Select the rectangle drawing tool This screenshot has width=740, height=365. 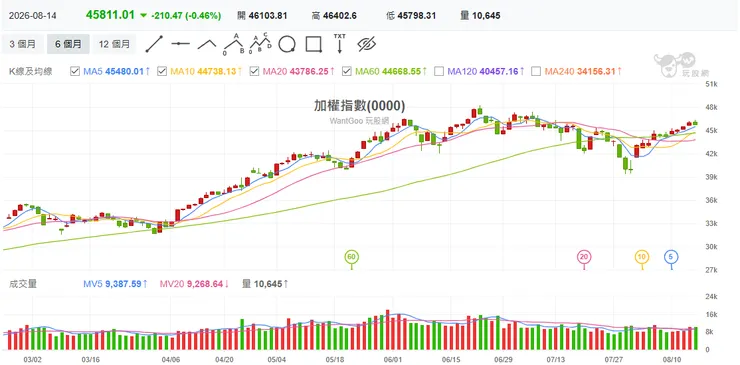(x=313, y=44)
